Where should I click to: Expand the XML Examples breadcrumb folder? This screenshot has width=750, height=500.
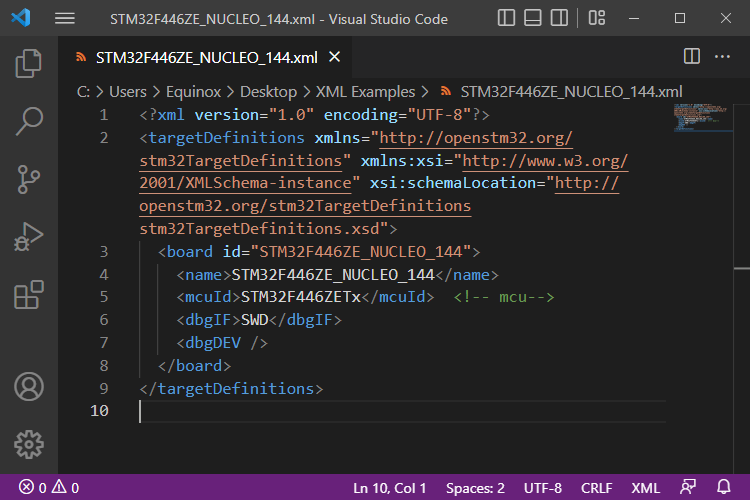[366, 91]
